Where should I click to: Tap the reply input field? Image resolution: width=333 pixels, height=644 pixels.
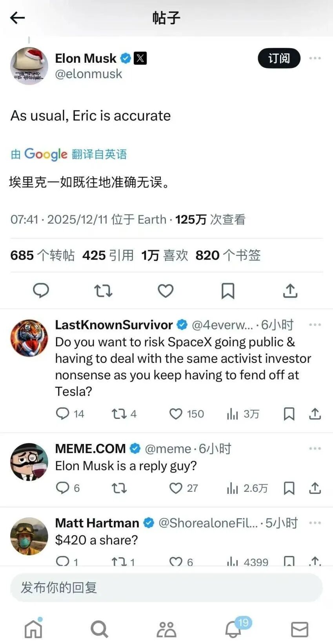(x=166, y=587)
